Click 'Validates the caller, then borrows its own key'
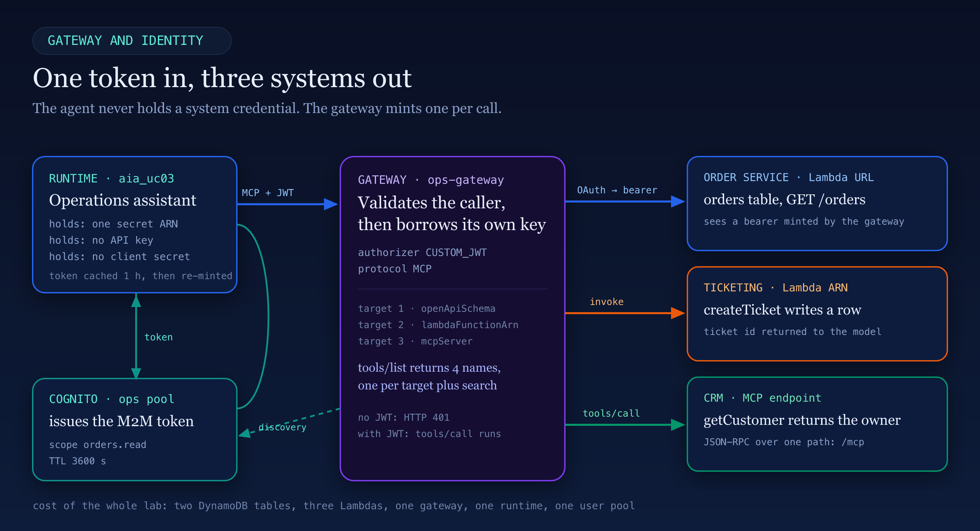This screenshot has width=980, height=531. [x=452, y=213]
